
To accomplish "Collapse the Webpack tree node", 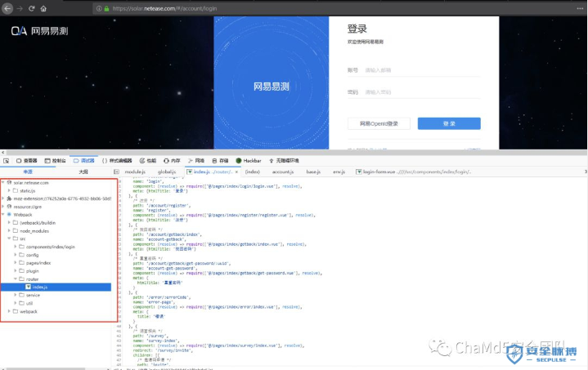I will point(3,215).
